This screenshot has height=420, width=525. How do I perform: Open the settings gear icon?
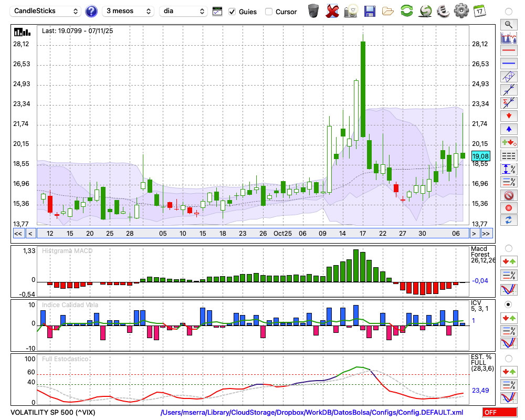(461, 11)
